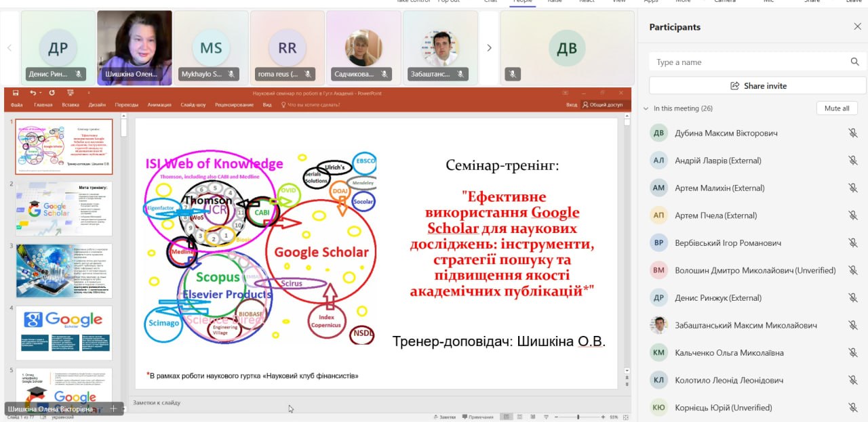
Task: Switch to Slide Sorter view in status bar
Action: tap(520, 416)
